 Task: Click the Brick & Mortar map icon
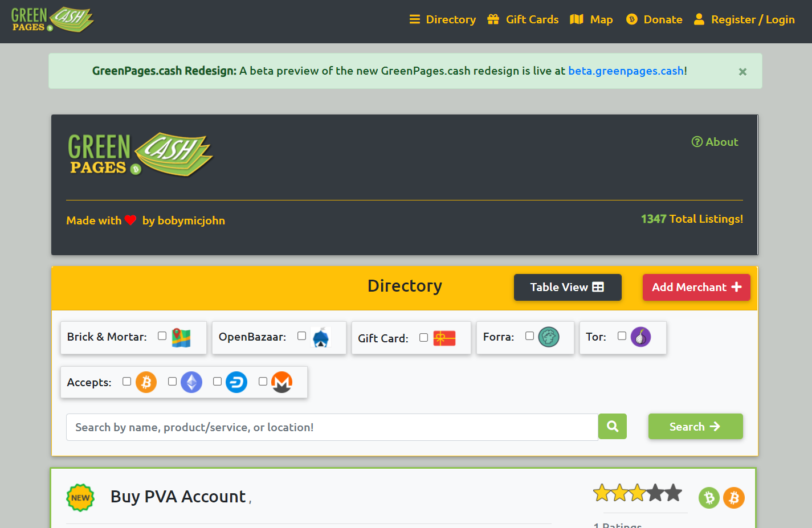[x=181, y=338]
